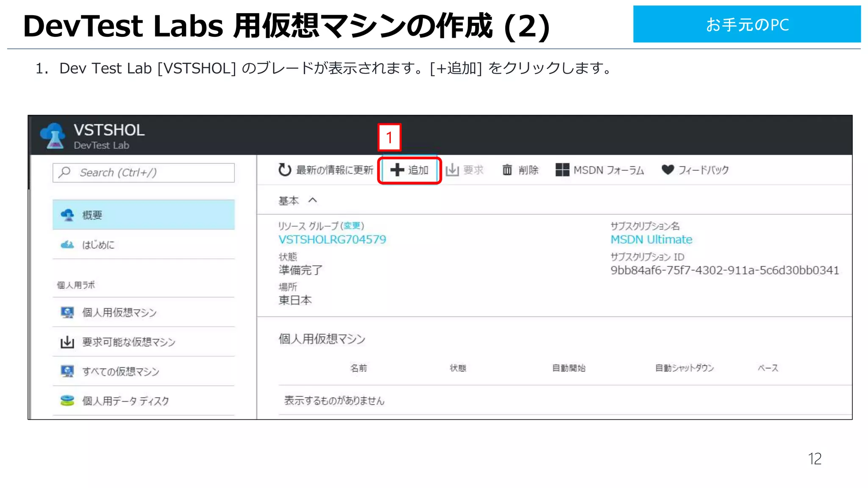868x488 pixels.
Task: Click the 名前 column header
Action: [x=359, y=368]
